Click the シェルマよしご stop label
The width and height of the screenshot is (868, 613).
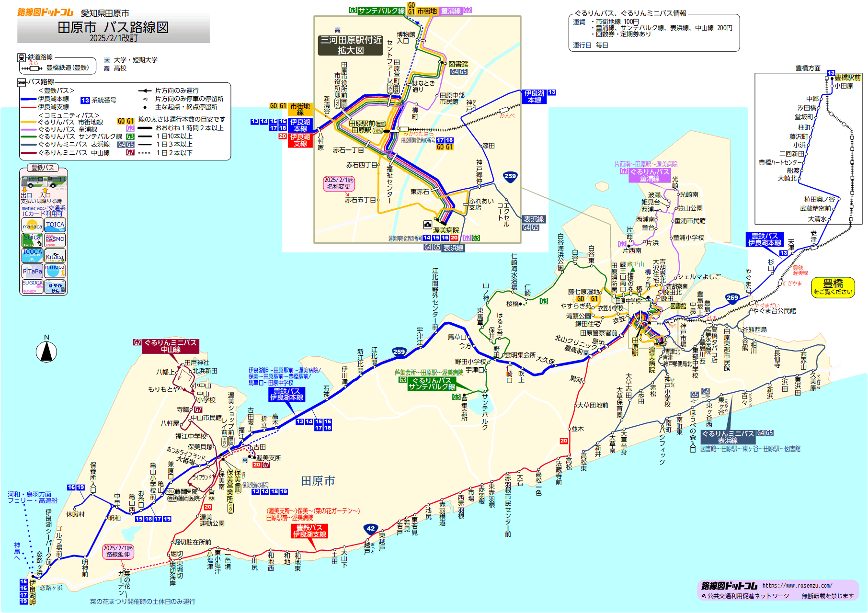[x=699, y=277]
